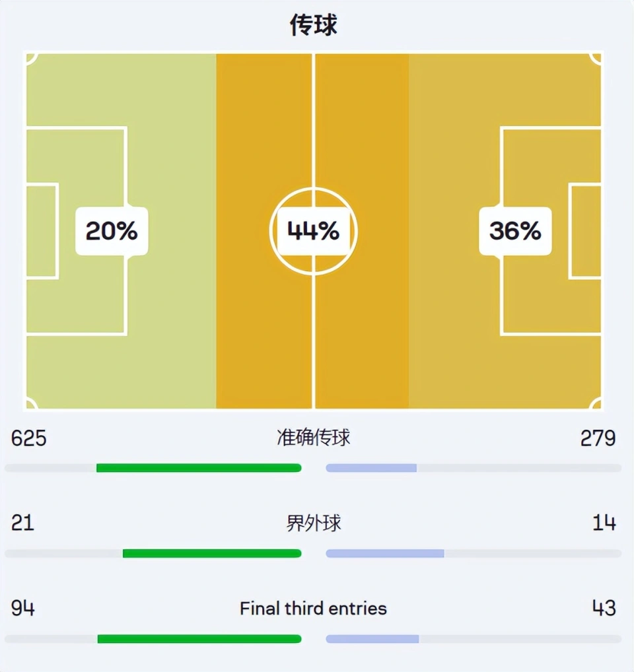The height and width of the screenshot is (672, 634).
Task: Click the 36% right third label
Action: pos(515,231)
